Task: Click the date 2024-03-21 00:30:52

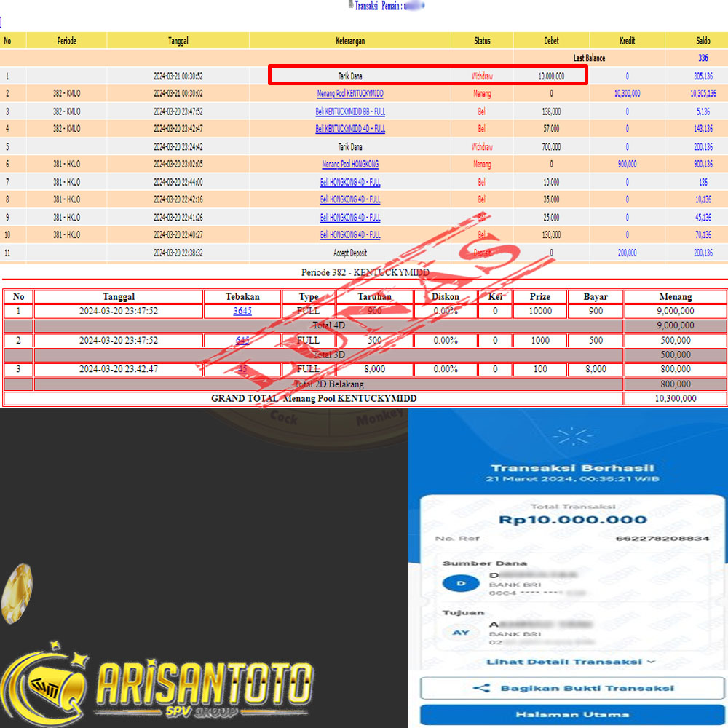Action: coord(178,76)
